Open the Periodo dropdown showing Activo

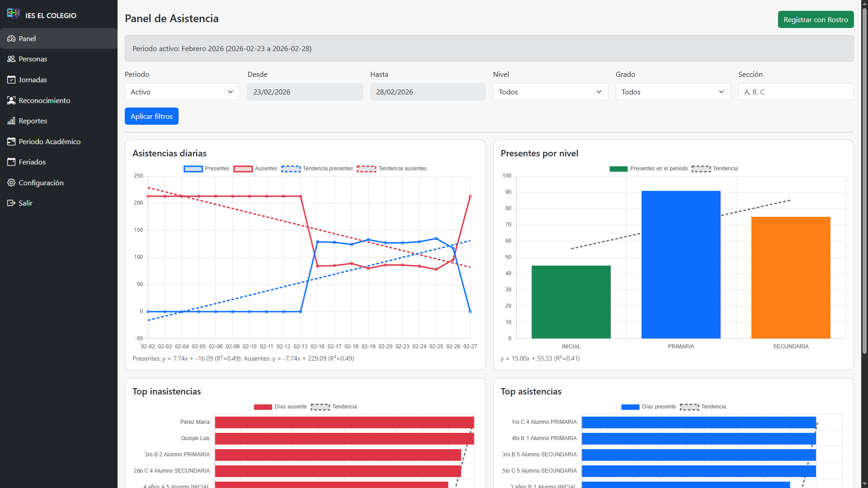(x=182, y=92)
